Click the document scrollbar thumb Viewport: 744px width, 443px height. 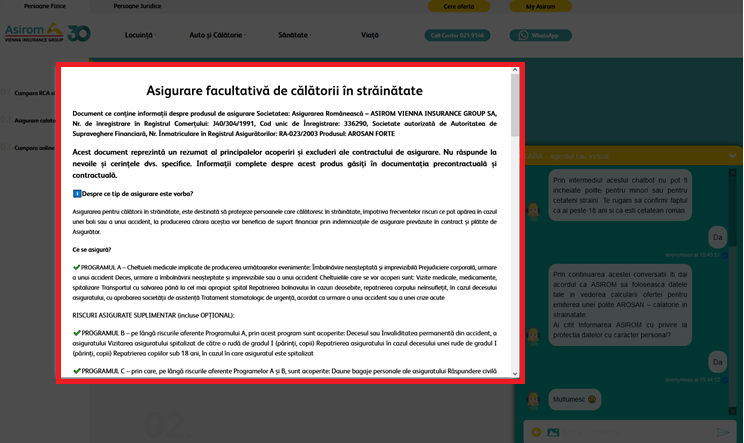click(x=515, y=105)
